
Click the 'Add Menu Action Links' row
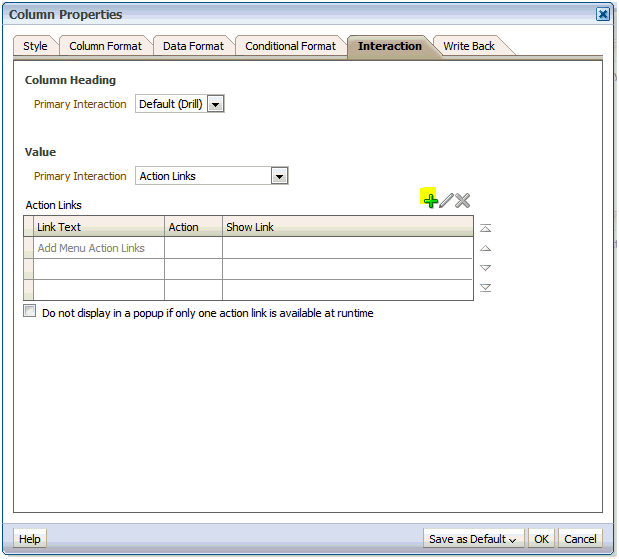click(248, 248)
